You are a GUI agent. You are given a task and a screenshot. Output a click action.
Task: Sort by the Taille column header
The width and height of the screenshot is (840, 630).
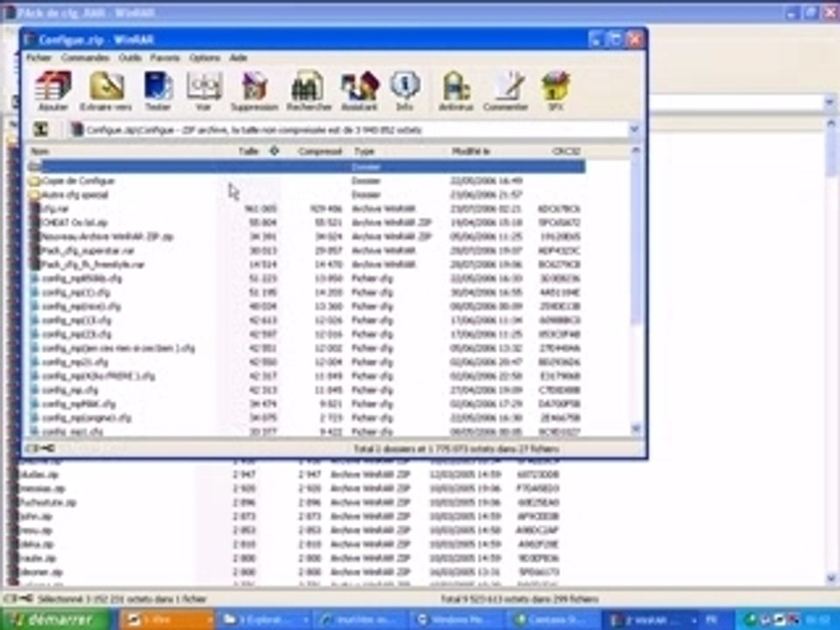[x=248, y=151]
